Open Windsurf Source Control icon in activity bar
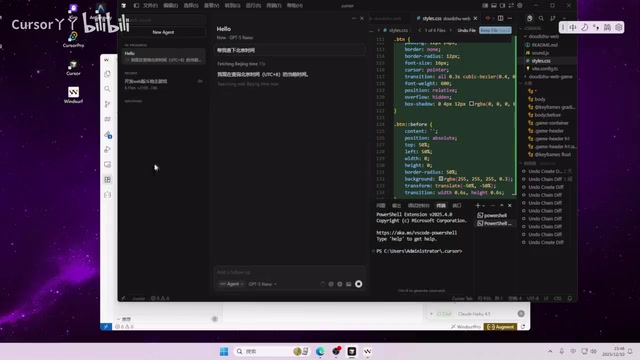Image resolution: width=640 pixels, height=360 pixels. 107,104
